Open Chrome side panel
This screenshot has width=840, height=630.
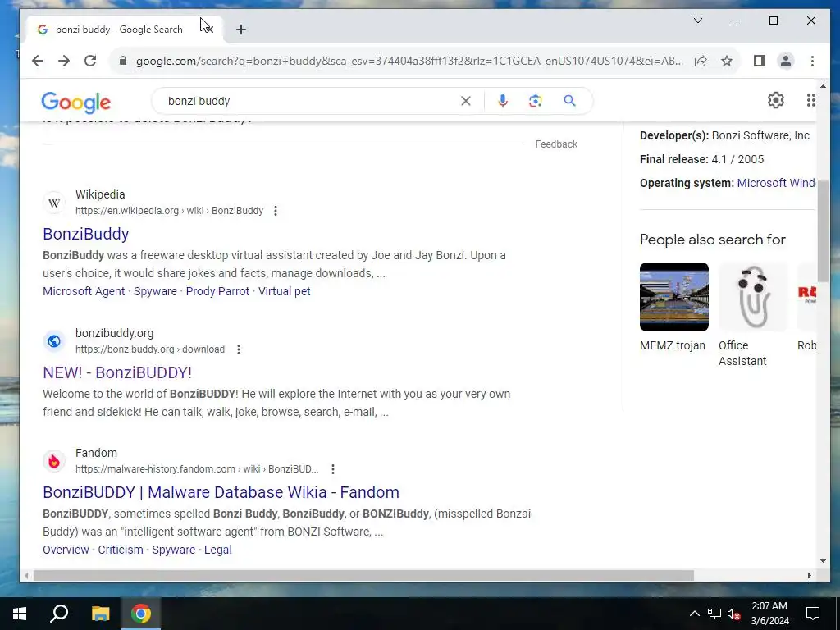tap(759, 61)
